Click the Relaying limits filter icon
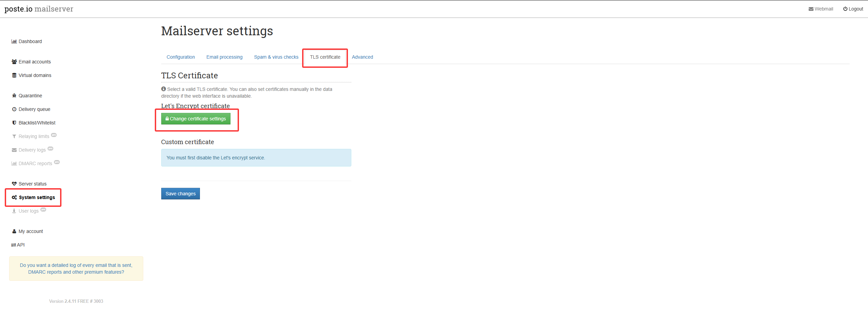Viewport: 868px width, 314px height. point(14,136)
